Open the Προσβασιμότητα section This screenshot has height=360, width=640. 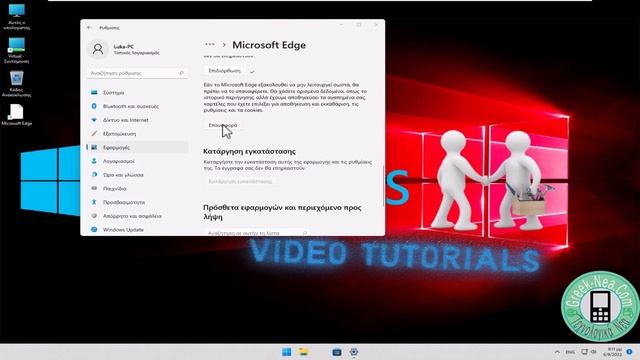click(137, 202)
